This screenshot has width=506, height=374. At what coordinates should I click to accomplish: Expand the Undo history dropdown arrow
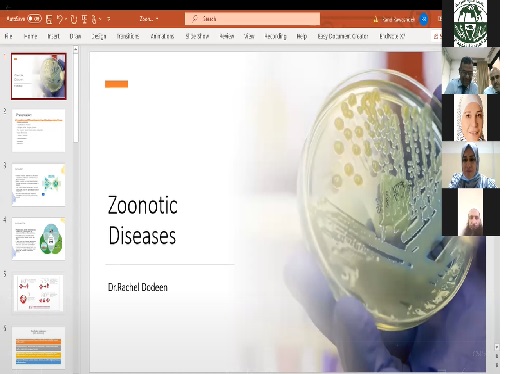[x=66, y=19]
